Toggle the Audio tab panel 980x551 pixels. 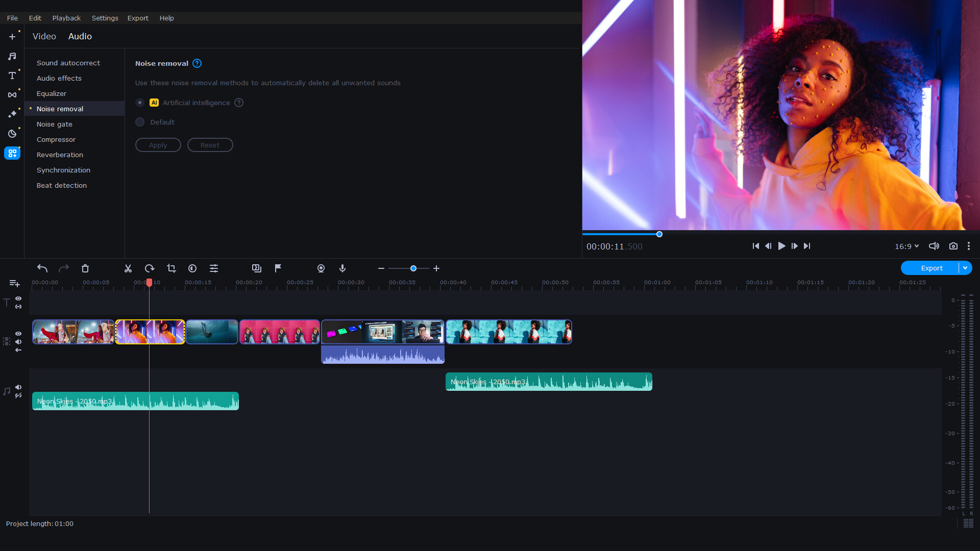[80, 36]
